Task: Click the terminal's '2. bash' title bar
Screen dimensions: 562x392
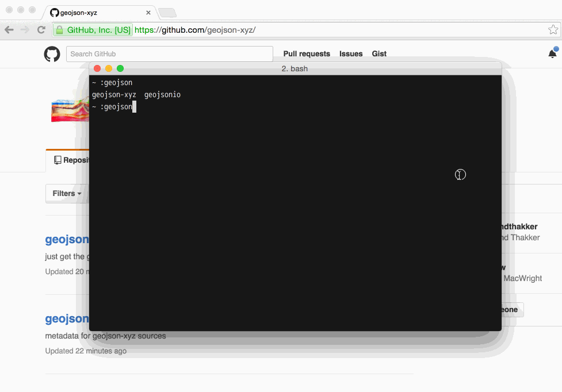Action: pos(295,68)
